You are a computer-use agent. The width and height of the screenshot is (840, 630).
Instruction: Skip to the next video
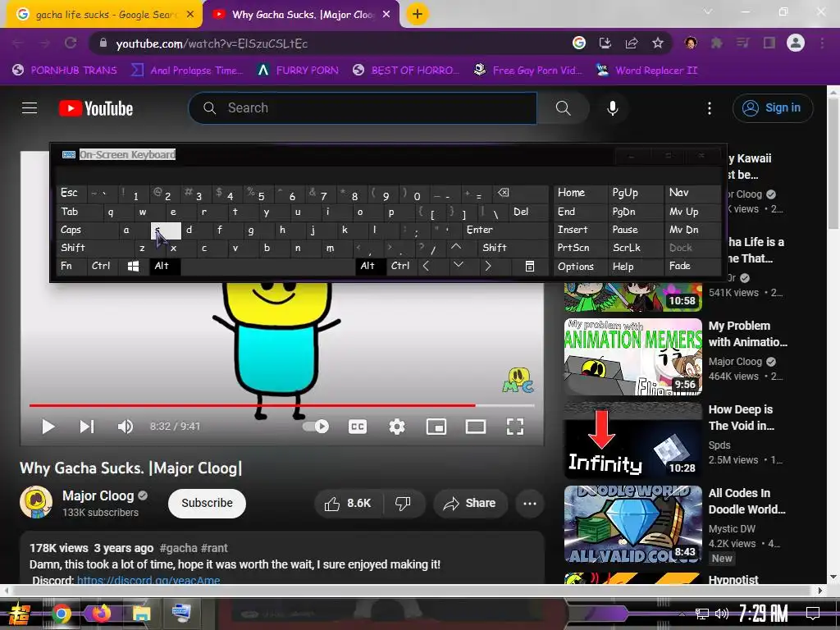[x=87, y=427]
